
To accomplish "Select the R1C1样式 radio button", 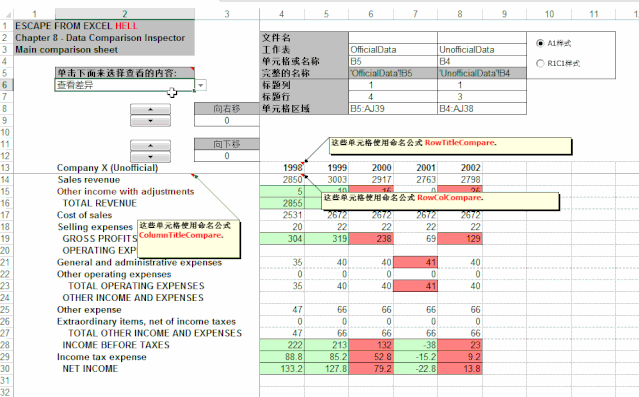I will (x=540, y=63).
